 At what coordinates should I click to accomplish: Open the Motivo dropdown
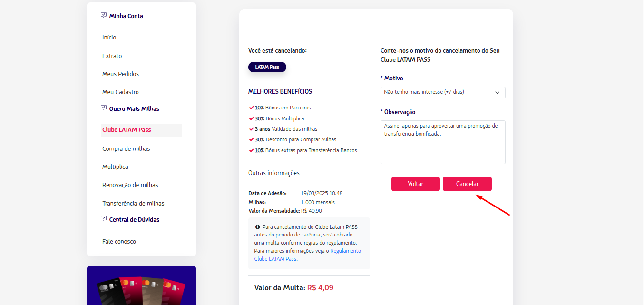(443, 92)
